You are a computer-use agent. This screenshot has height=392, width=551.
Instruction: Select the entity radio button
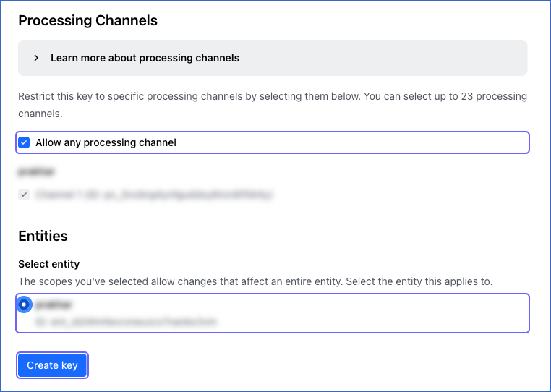pyautogui.click(x=24, y=304)
